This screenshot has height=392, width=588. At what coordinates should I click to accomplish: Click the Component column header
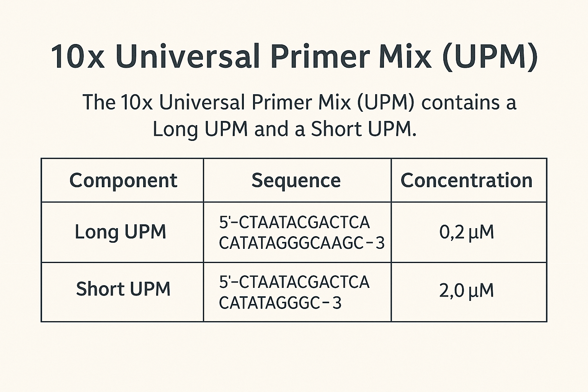click(x=123, y=180)
